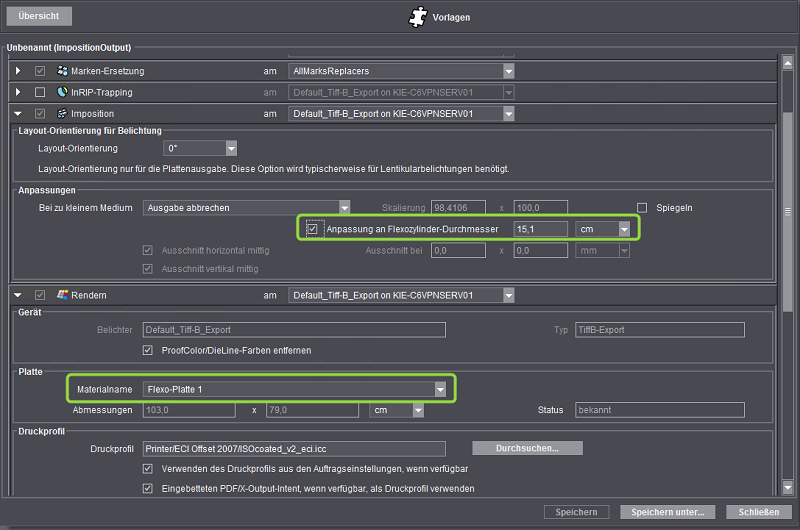Viewport: 800px width, 530px height.
Task: Click the InRIP-Trapping step icon
Action: 62,93
